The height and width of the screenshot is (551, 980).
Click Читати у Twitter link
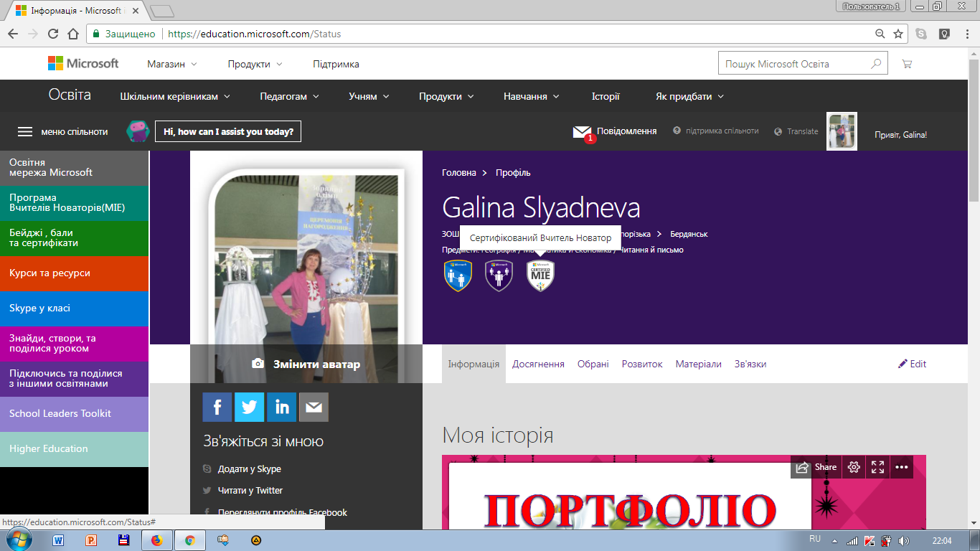250,491
